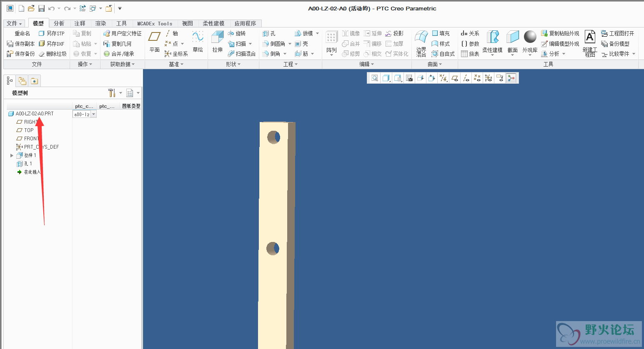Toggle annotation display in graphics toolbar

coord(500,78)
